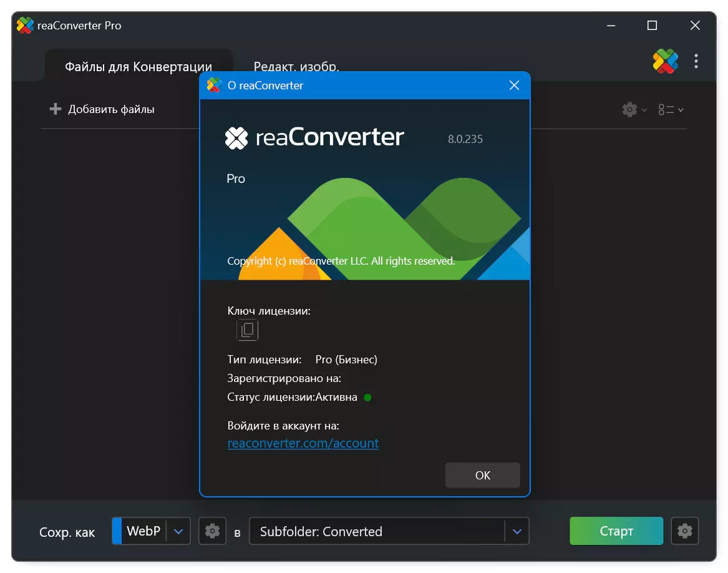Image resolution: width=728 pixels, height=573 pixels.
Task: Confirm the About dialog with OK
Action: pos(482,475)
